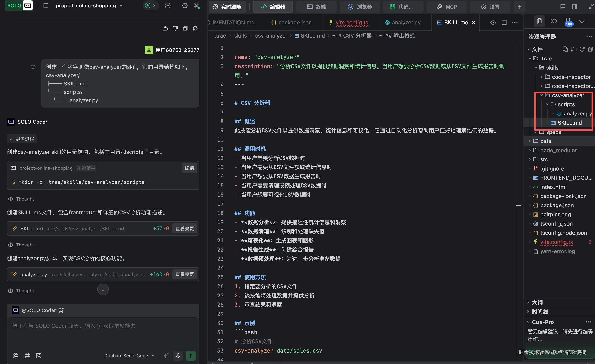Click the copy response icon
Viewport: 595px width, 364px height.
pyautogui.click(x=185, y=29)
